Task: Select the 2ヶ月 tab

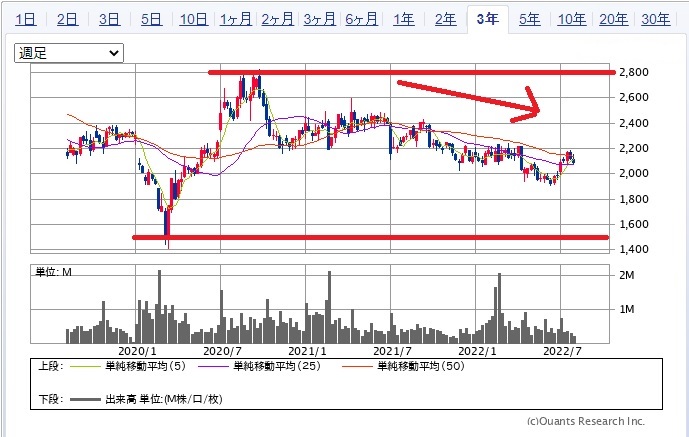Action: (x=277, y=19)
